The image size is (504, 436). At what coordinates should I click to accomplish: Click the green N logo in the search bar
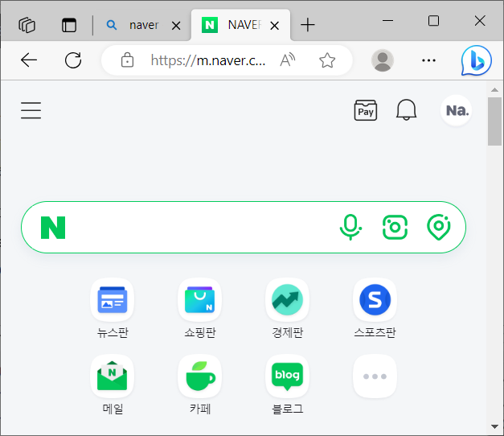[x=53, y=228]
